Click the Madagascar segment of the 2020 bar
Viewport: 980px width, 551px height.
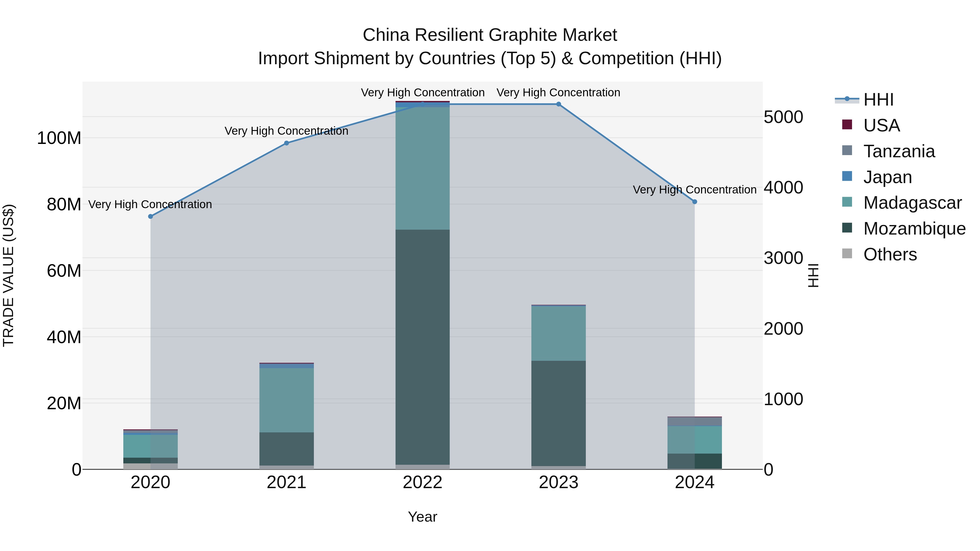(x=151, y=446)
